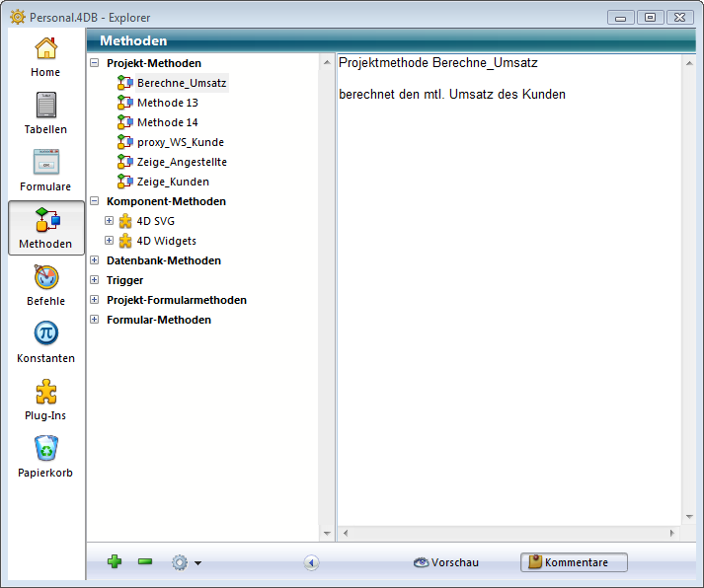Select proxy_WS_Kunde method
The width and height of the screenshot is (704, 588).
[x=180, y=142]
